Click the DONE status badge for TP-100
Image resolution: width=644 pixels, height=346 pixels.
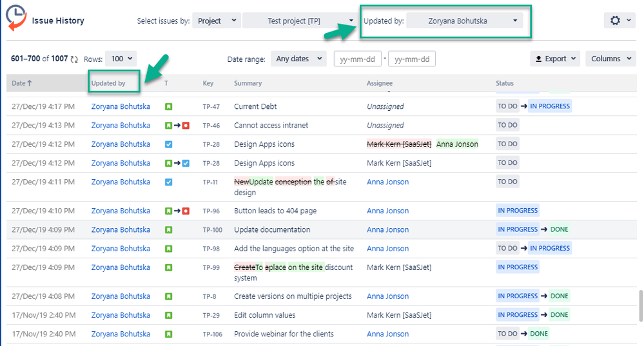(559, 229)
